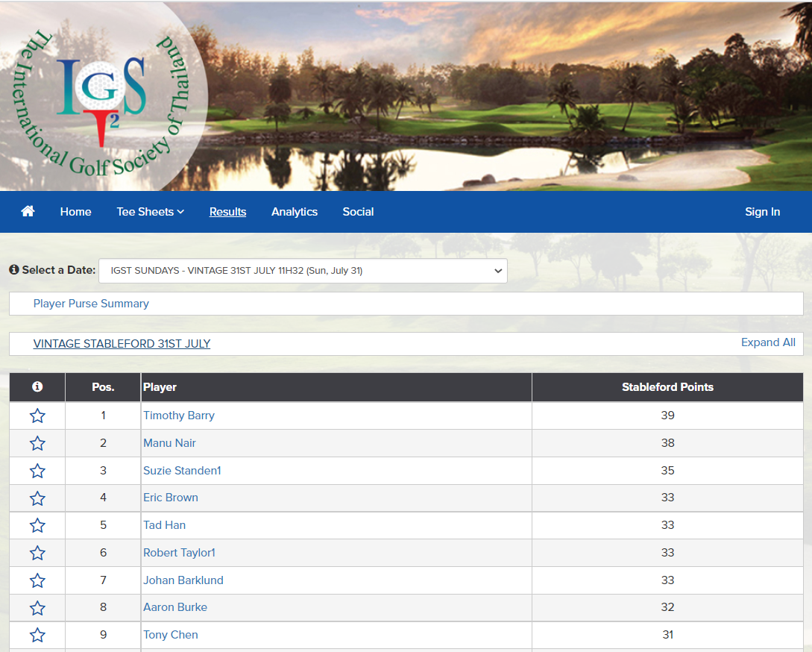The width and height of the screenshot is (812, 652).
Task: Click Timothy Barry's score 39
Action: (x=667, y=415)
